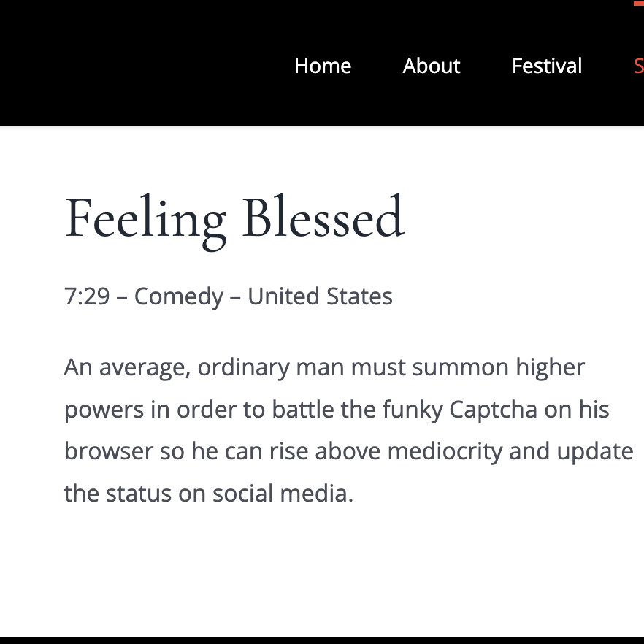Image resolution: width=644 pixels, height=644 pixels.
Task: Click the black bar at page bottom
Action: pyautogui.click(x=321, y=640)
